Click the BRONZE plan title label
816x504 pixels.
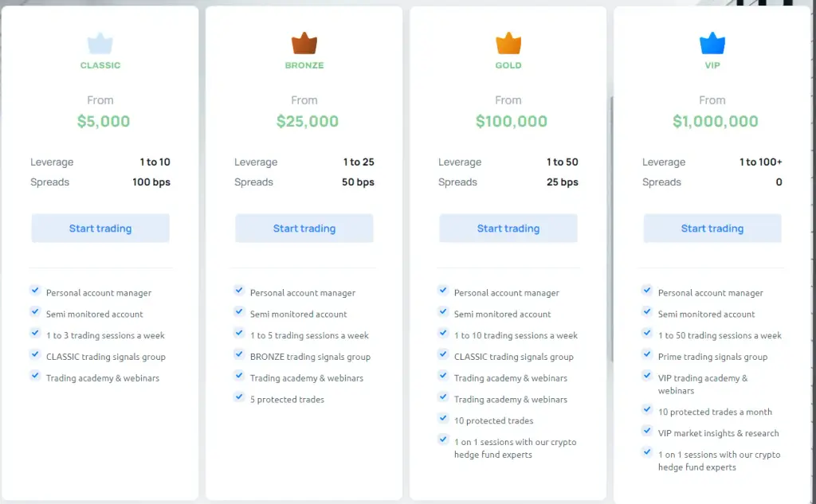click(x=304, y=65)
